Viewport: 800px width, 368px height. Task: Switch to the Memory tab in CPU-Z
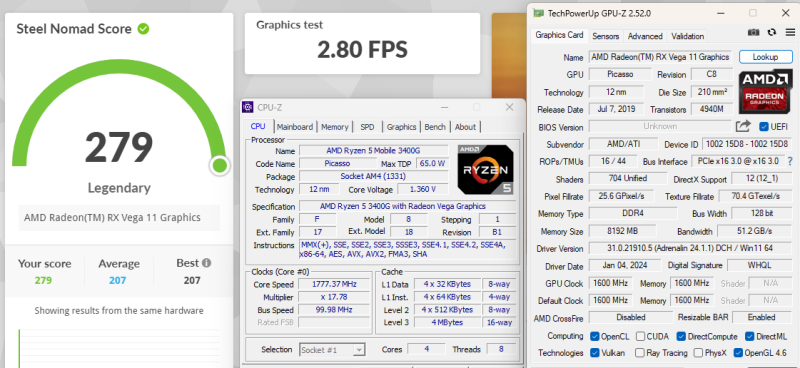(x=335, y=127)
